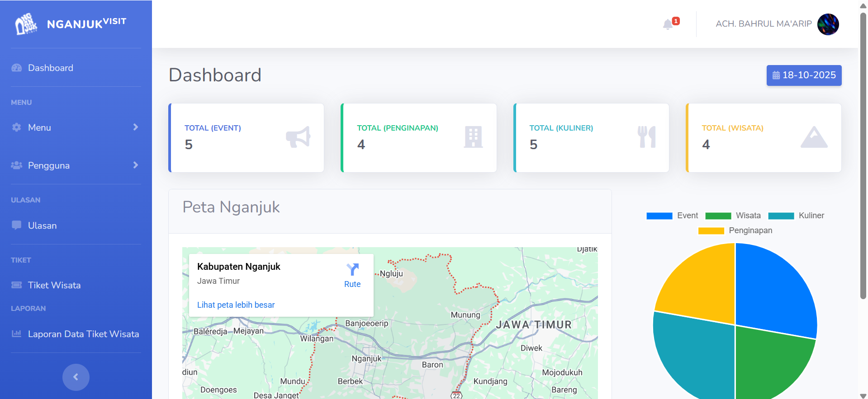Click the Kuliner teal legend swatch
The width and height of the screenshot is (868, 399).
781,216
